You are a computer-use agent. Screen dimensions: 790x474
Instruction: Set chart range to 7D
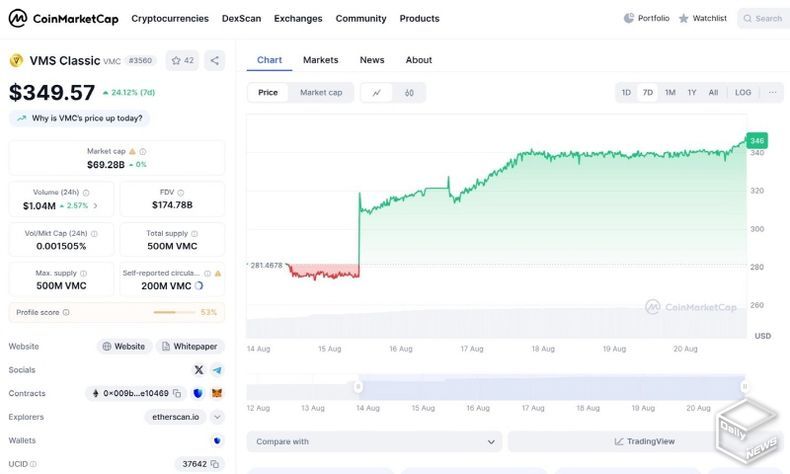648,93
